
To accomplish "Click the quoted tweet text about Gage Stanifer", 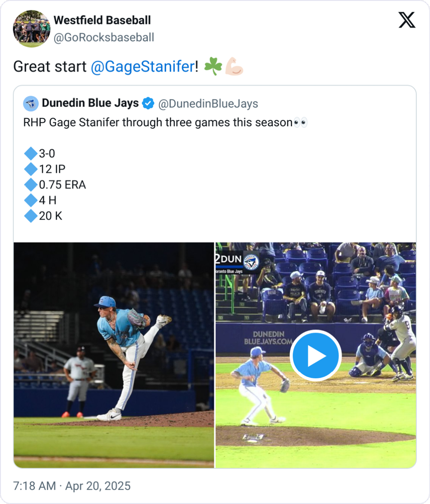I will (158, 122).
